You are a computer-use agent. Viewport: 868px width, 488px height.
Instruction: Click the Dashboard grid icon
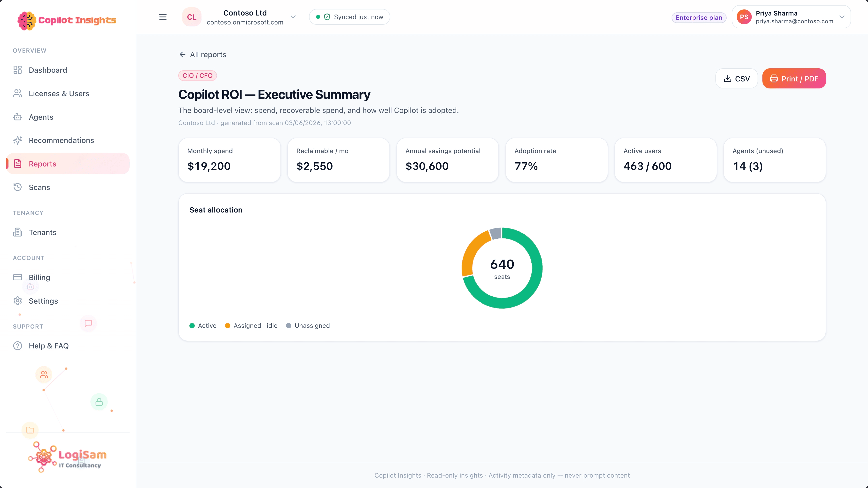click(x=17, y=70)
